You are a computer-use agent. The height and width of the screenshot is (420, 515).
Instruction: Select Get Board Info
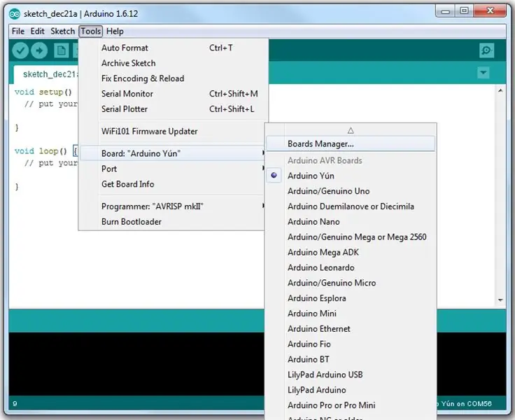click(x=173, y=184)
